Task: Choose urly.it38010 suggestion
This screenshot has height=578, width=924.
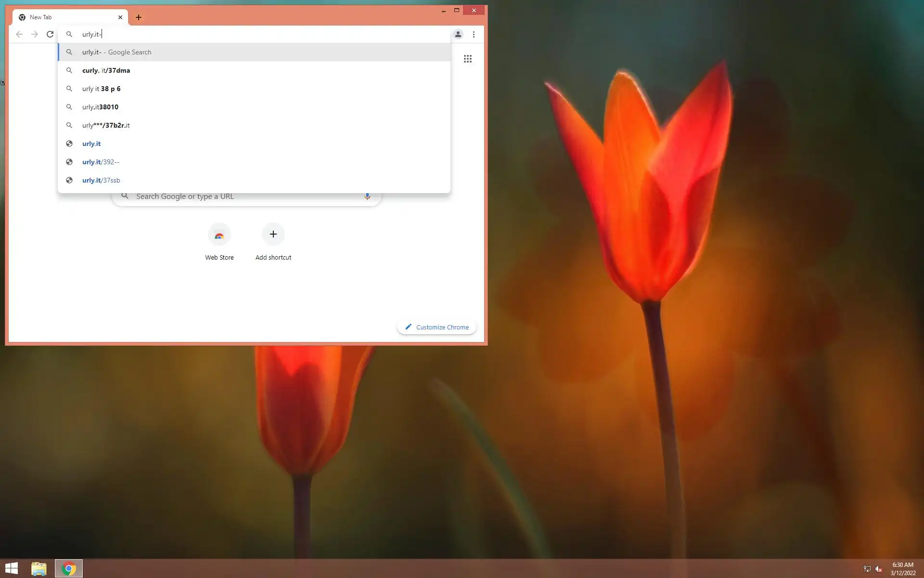Action: coord(100,107)
